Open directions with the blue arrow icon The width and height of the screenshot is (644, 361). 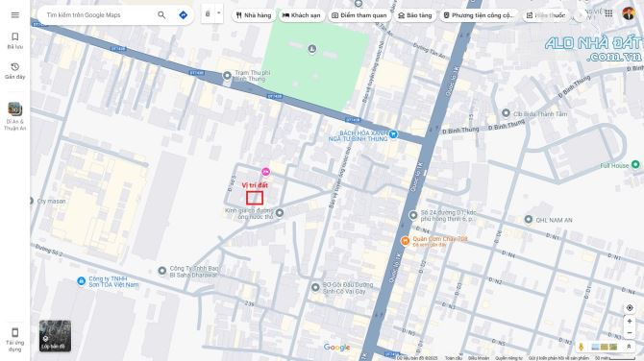tap(184, 15)
